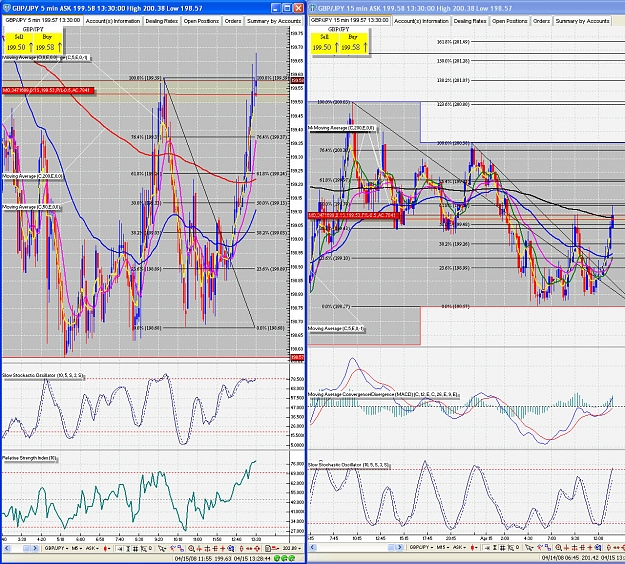Click the globe magnifier icon in the 5 min toolbar
Viewport: 625px width, 564px height.
[x=231, y=548]
